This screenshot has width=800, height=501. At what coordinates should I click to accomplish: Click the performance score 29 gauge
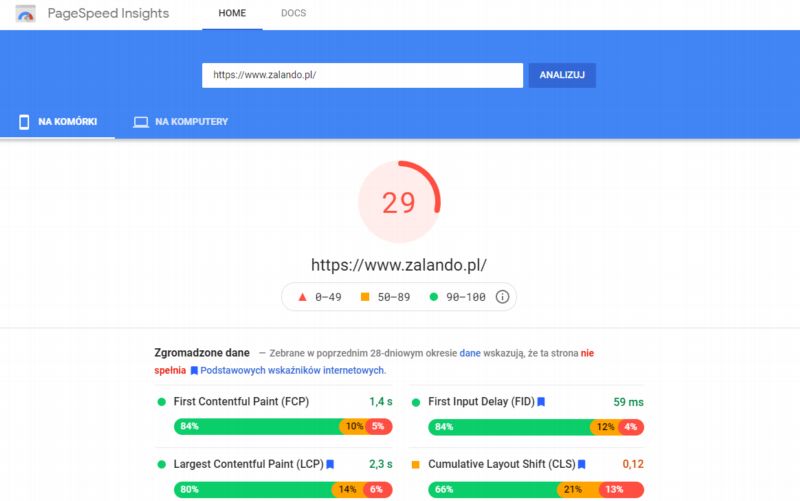[x=398, y=203]
